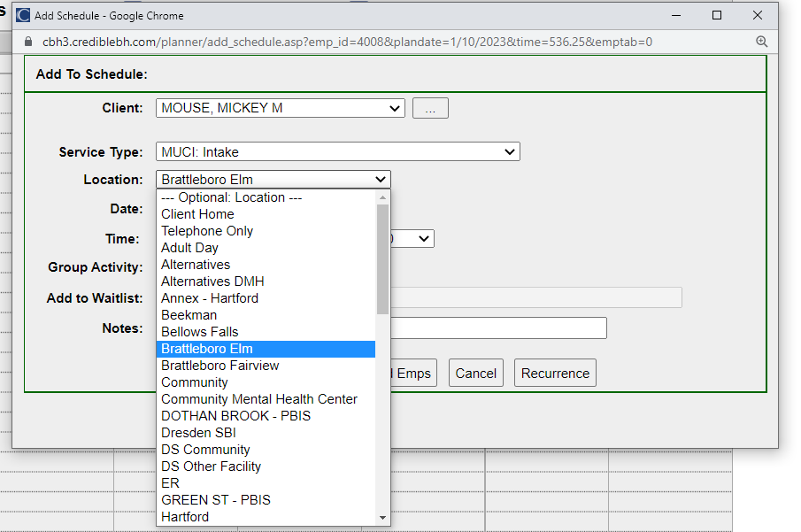Screen dimensions: 801x532
Task: Pick Community Mental Health Center option
Action: tap(259, 399)
